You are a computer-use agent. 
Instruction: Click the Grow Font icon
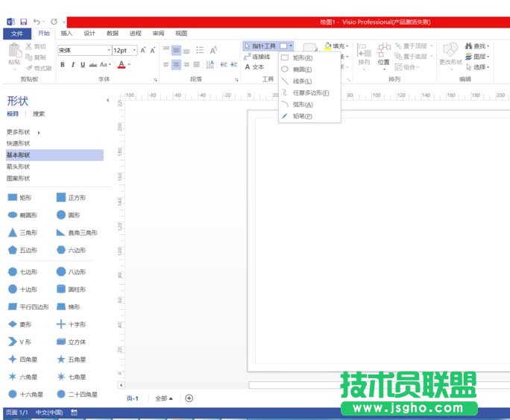coord(143,50)
